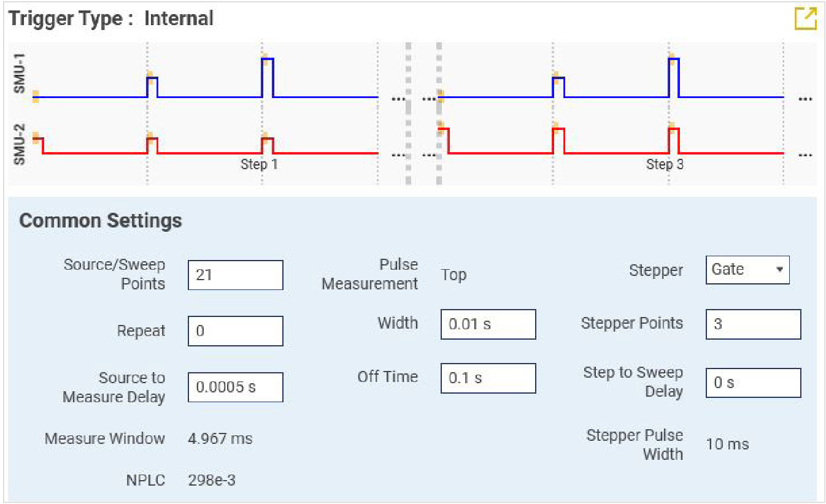Focus the Off Time input field

(488, 378)
